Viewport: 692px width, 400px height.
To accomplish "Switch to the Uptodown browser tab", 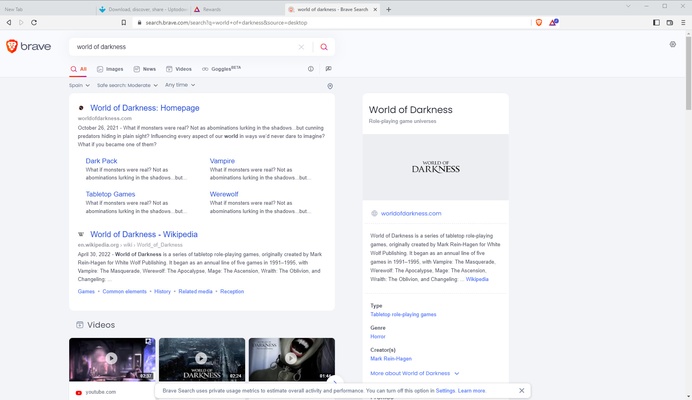I will pyautogui.click(x=143, y=9).
